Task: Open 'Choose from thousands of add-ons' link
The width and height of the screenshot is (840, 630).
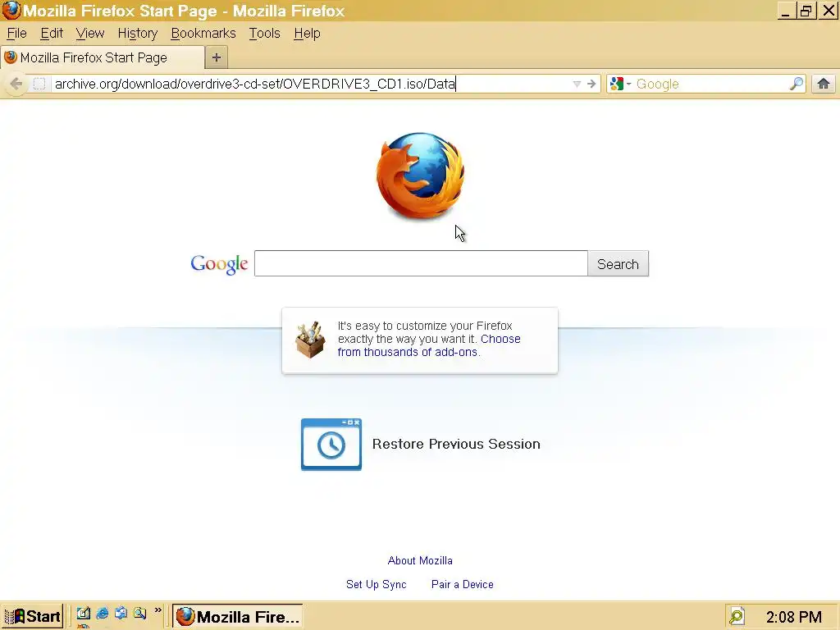Action: point(429,345)
